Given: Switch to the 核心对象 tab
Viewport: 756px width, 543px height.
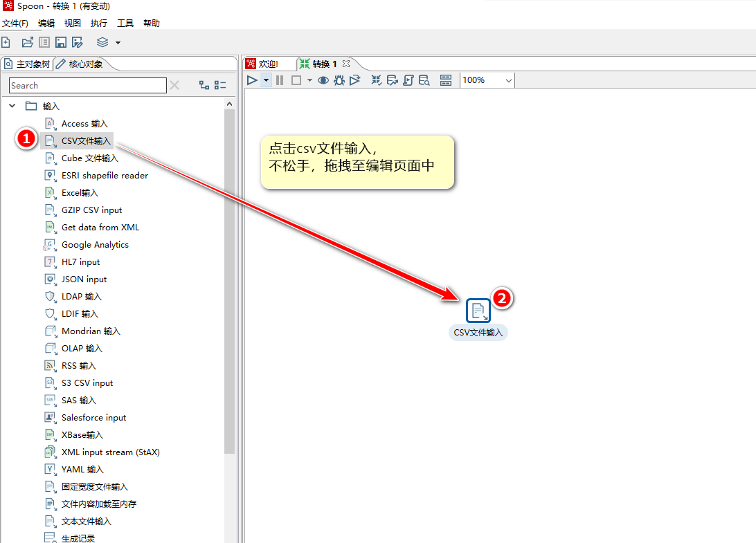Looking at the screenshot, I should click(79, 64).
